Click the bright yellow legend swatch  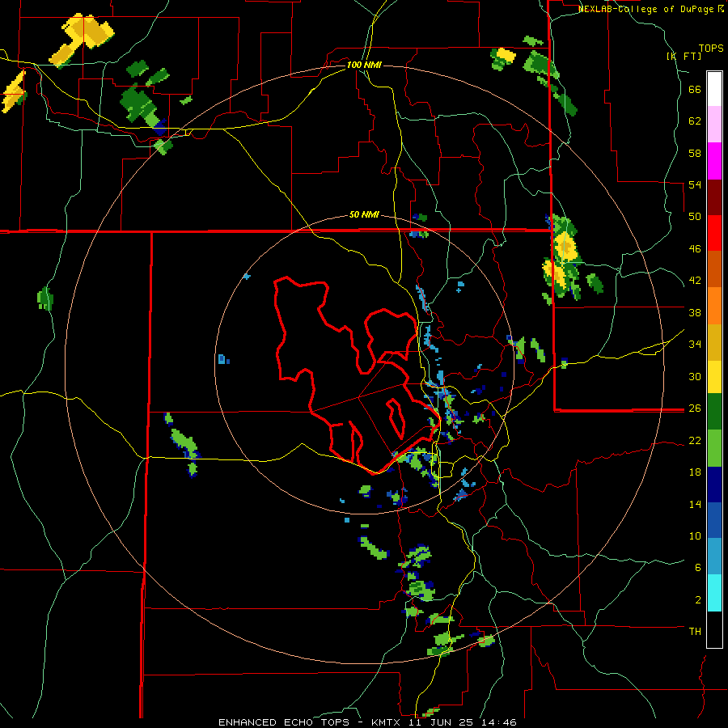[714, 377]
